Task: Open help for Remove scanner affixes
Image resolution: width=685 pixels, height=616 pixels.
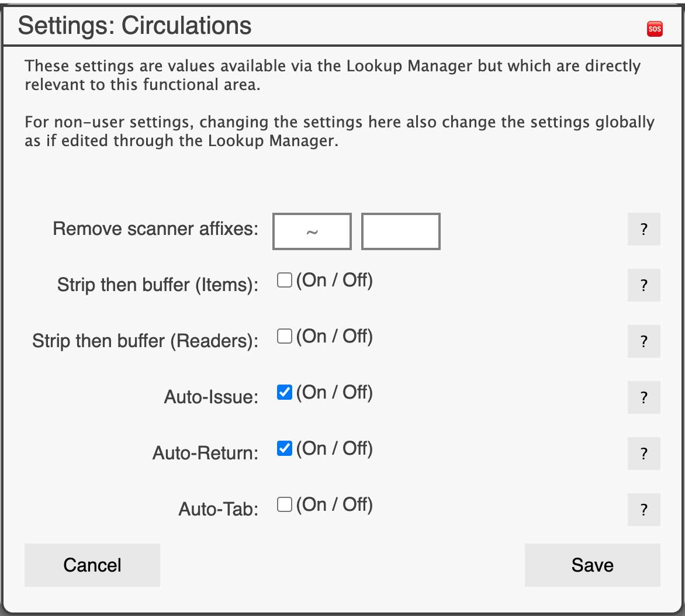Action: (644, 229)
